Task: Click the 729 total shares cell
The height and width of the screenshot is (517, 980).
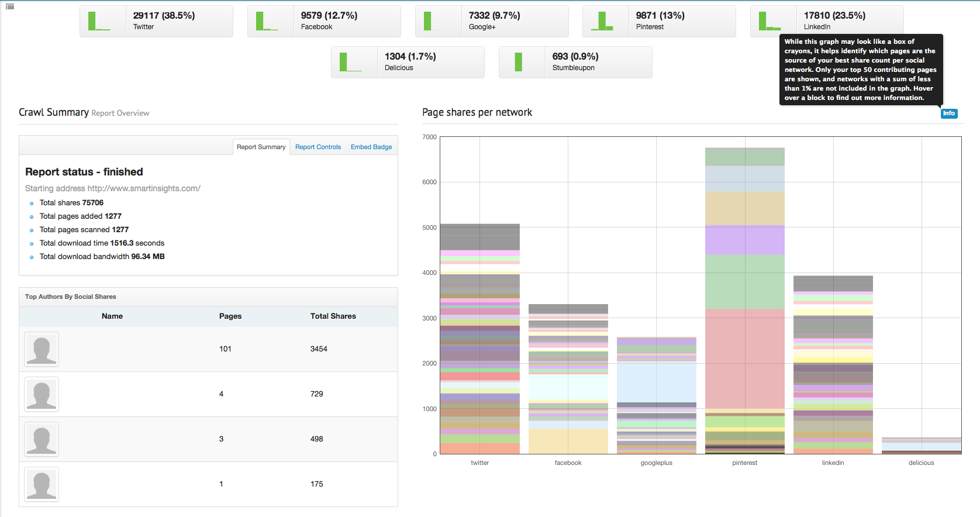Action: pyautogui.click(x=317, y=394)
